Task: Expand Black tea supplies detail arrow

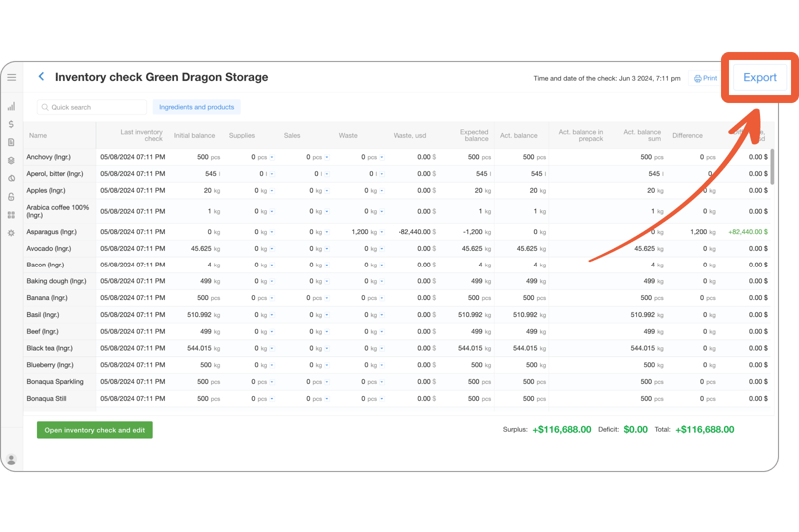Action: [x=272, y=348]
